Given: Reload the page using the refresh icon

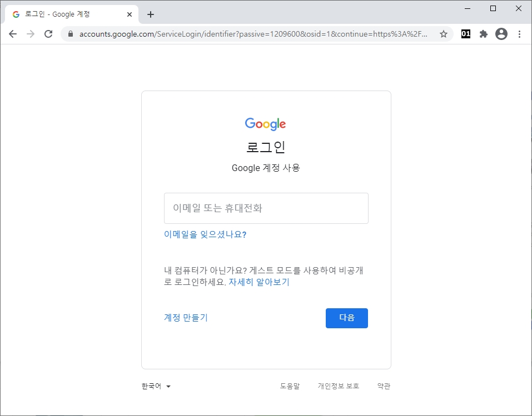Looking at the screenshot, I should [48, 34].
